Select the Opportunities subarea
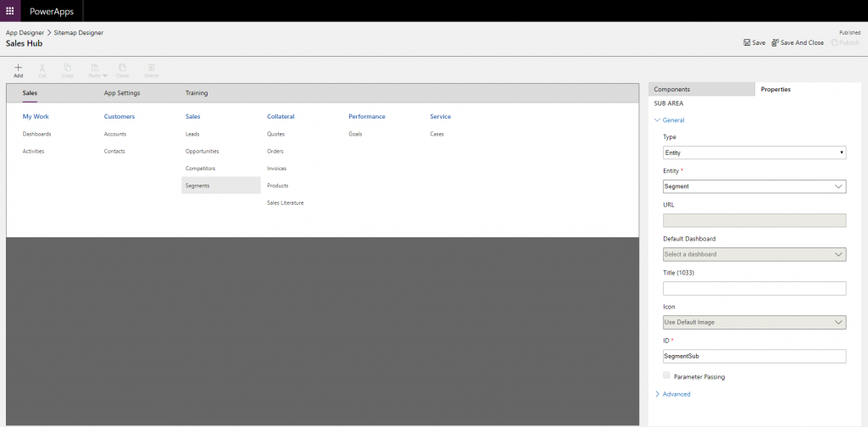The height and width of the screenshot is (427, 868). tap(202, 151)
